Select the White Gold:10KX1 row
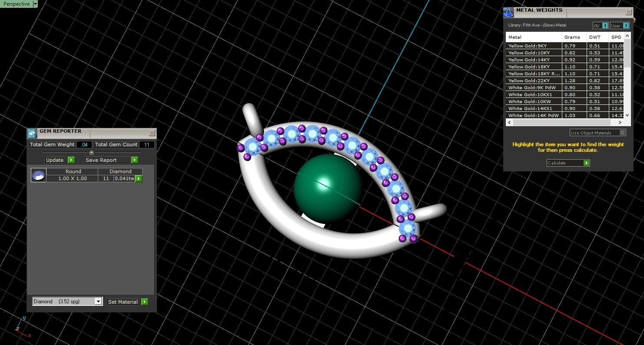The width and height of the screenshot is (644, 345). click(565, 94)
